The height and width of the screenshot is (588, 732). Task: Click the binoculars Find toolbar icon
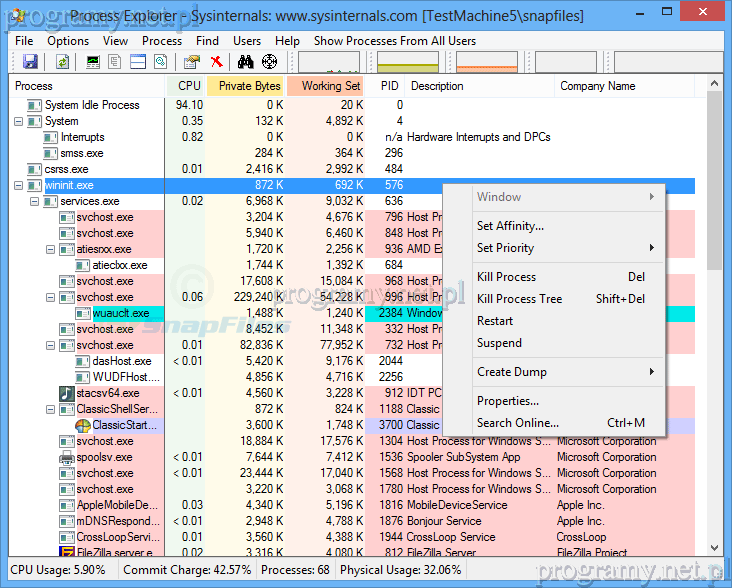point(245,62)
